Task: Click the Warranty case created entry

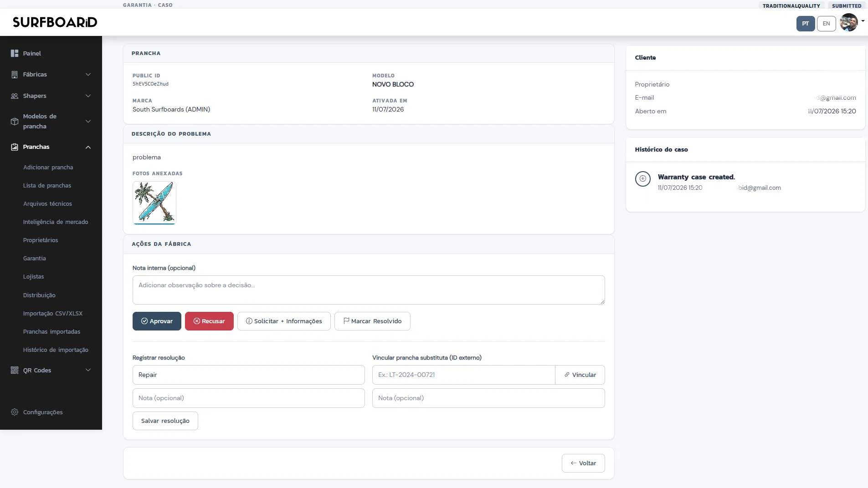Action: [x=696, y=177]
